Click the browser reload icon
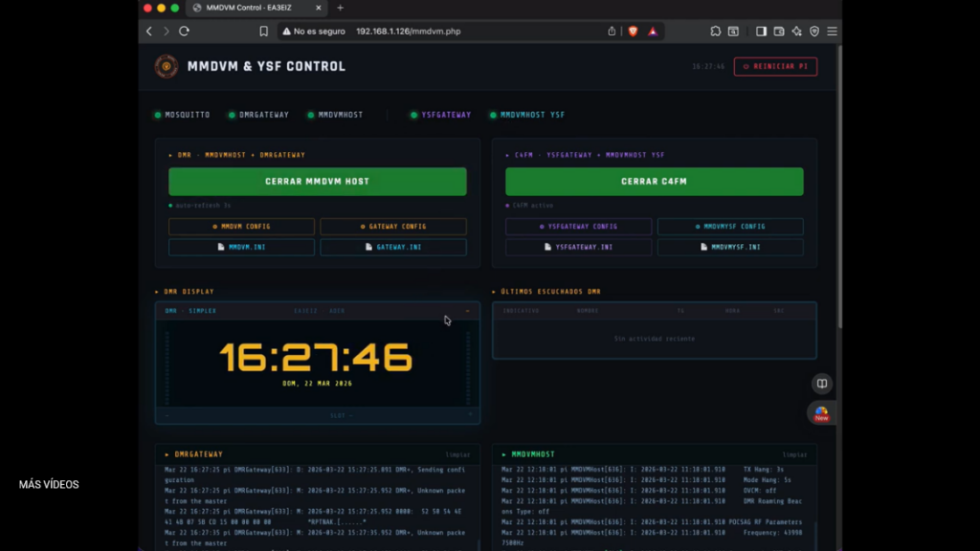Screen dimensions: 980x551 pos(184,32)
